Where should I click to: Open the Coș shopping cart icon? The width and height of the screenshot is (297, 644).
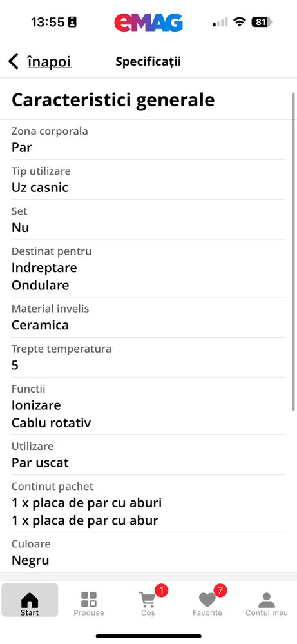[148, 600]
